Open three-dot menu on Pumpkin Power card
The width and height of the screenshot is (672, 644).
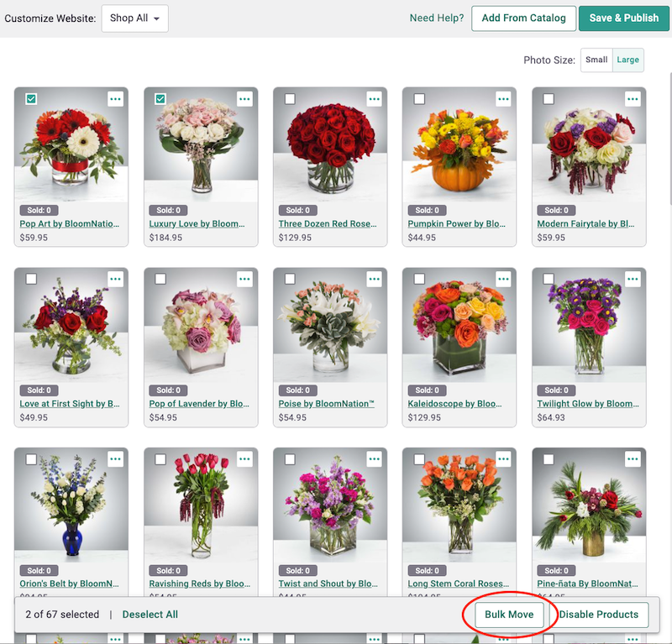[x=503, y=99]
